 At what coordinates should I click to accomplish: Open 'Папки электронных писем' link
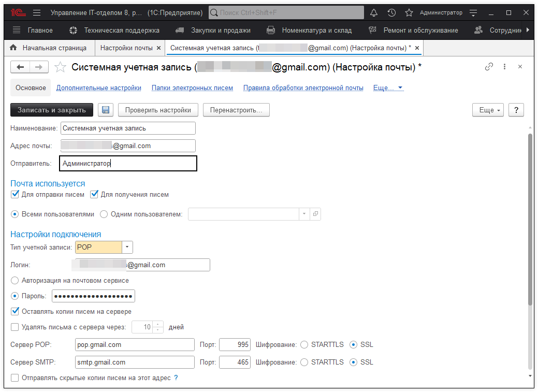[192, 88]
